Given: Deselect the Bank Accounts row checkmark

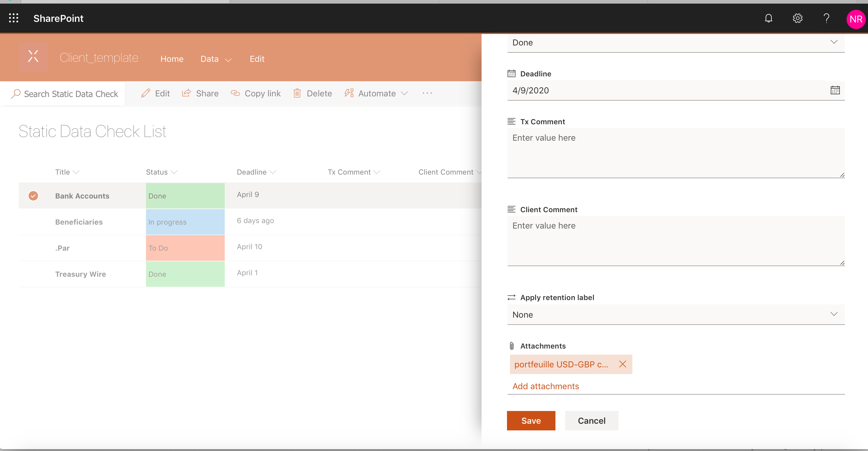Looking at the screenshot, I should (x=33, y=196).
